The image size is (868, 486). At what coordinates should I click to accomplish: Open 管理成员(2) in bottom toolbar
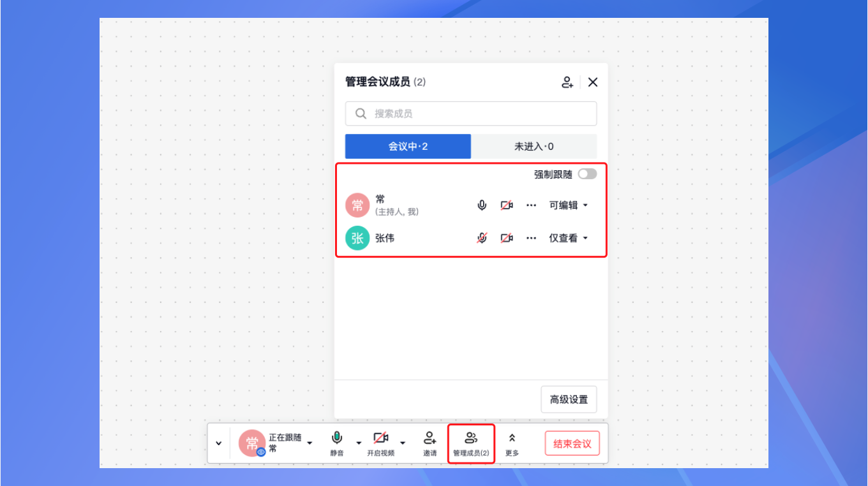[x=471, y=443]
